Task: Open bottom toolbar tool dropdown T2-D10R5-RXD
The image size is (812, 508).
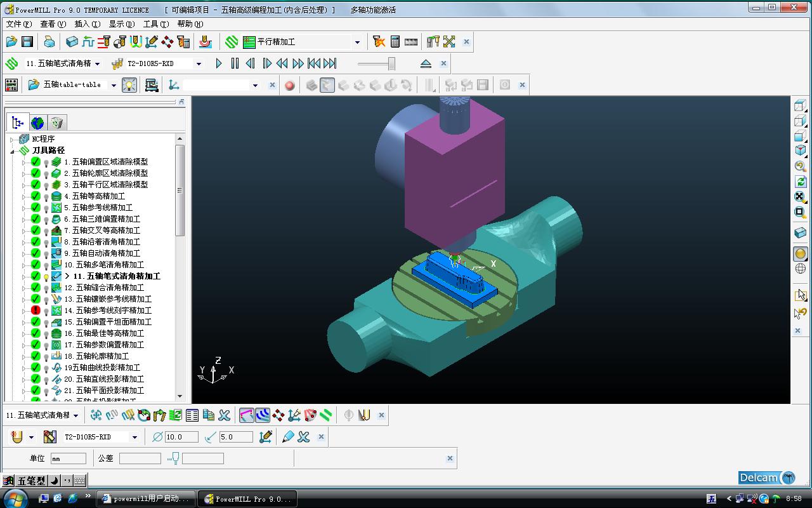Action: pyautogui.click(x=134, y=437)
